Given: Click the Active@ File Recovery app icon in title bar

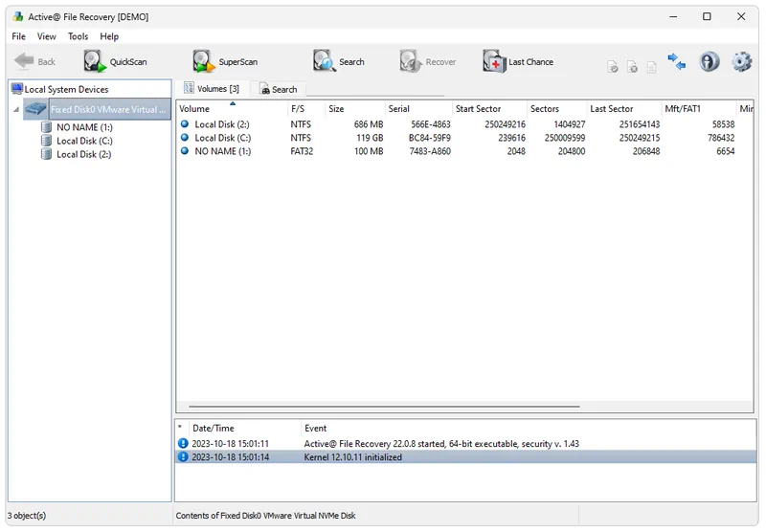Looking at the screenshot, I should 18,16.
